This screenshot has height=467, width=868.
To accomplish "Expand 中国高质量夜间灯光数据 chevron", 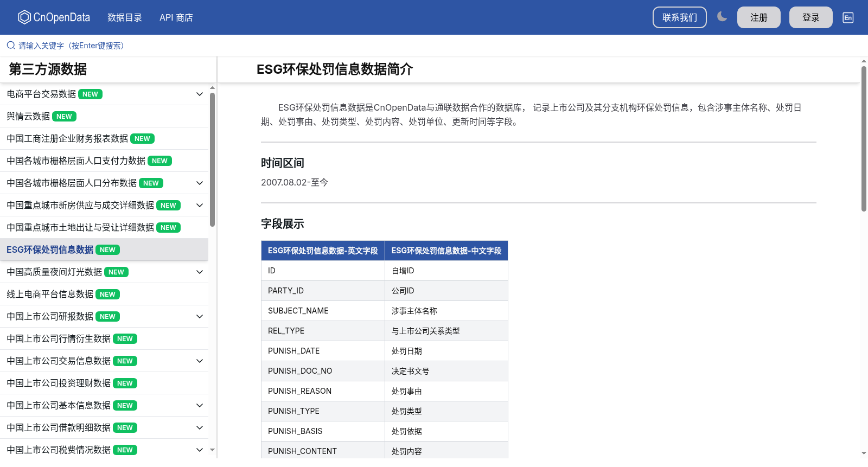I will [x=200, y=272].
